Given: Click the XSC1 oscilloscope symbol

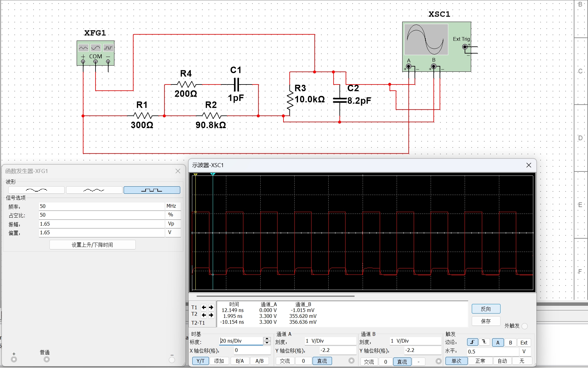Looking at the screenshot, I should pyautogui.click(x=437, y=46).
